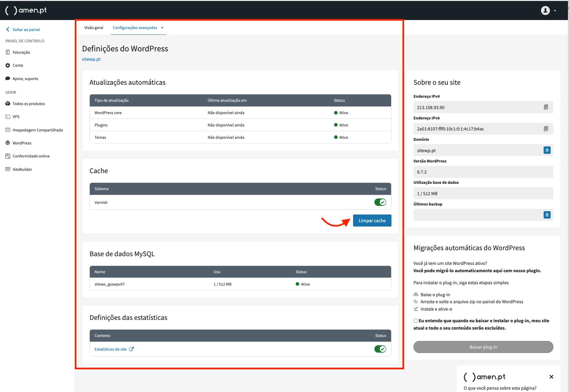Click the Baixar plug-in button
The image size is (569, 392).
point(483,347)
